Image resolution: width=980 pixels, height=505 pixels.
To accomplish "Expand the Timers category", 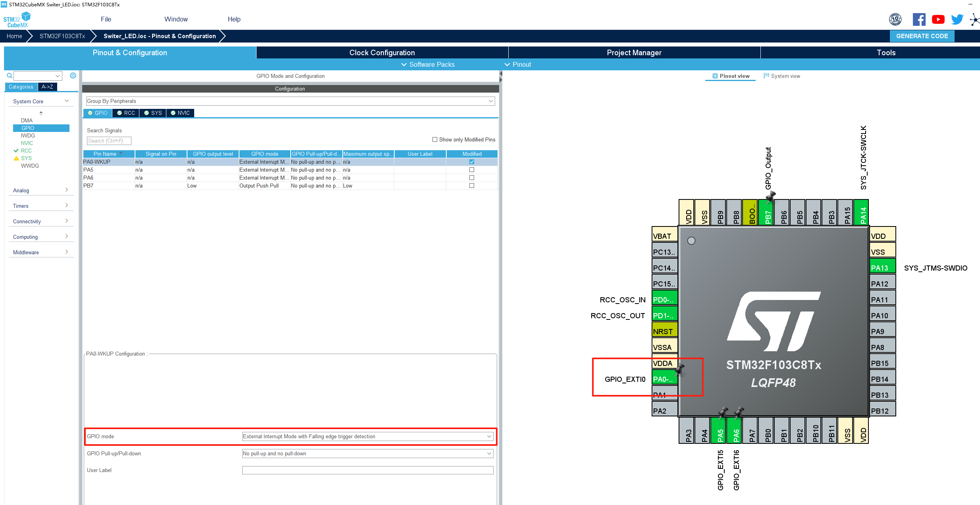I will [41, 206].
